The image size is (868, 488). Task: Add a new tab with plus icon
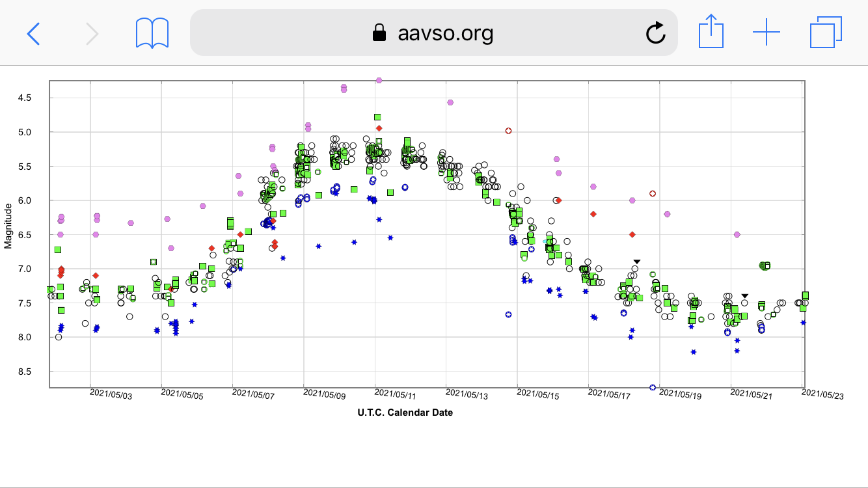point(766,33)
